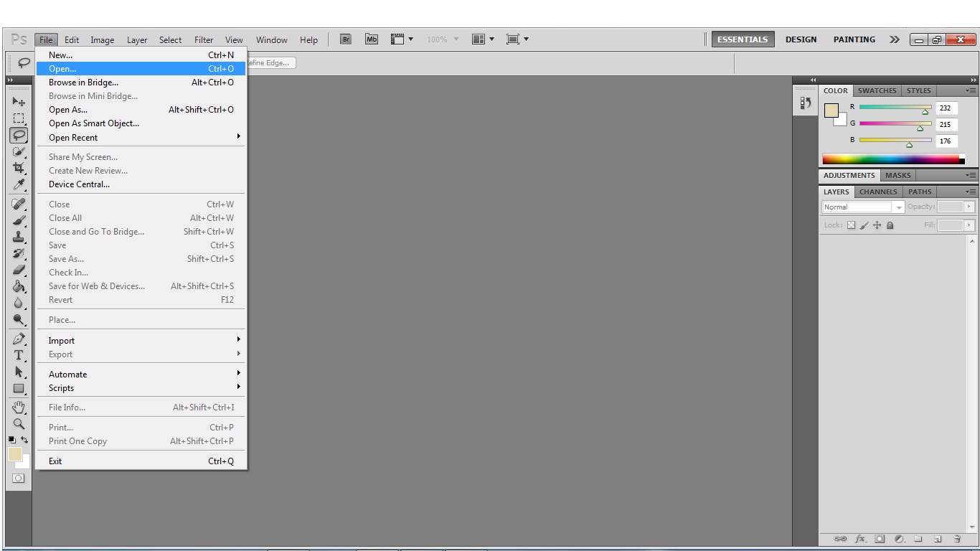Select the Path Selection tool
This screenshot has height=551, width=980.
19,372
